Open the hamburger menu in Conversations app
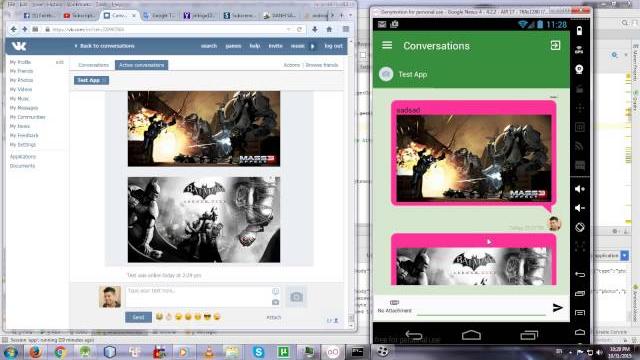The height and width of the screenshot is (360, 640). [x=387, y=45]
